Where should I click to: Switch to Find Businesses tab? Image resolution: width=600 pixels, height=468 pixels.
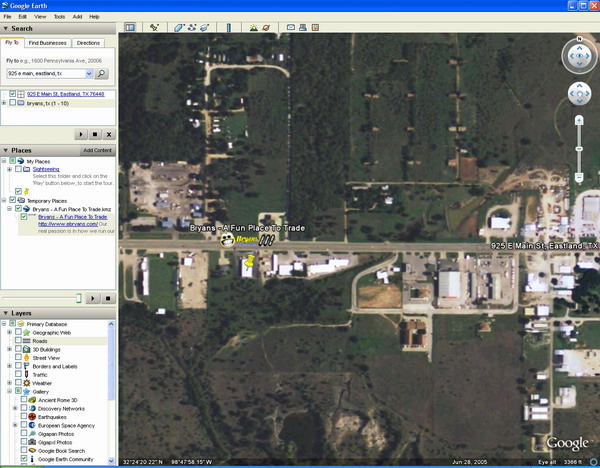pyautogui.click(x=47, y=43)
